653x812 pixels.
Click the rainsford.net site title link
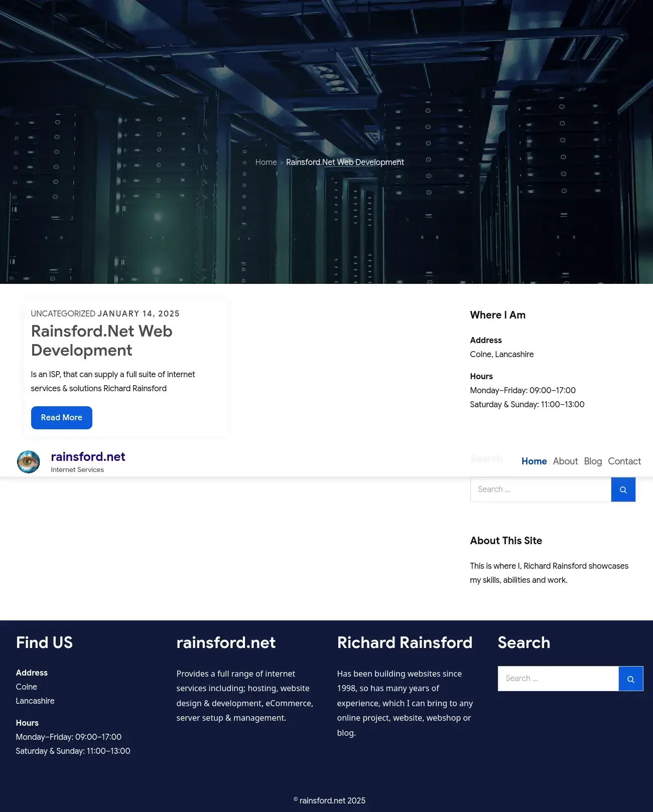coord(88,457)
